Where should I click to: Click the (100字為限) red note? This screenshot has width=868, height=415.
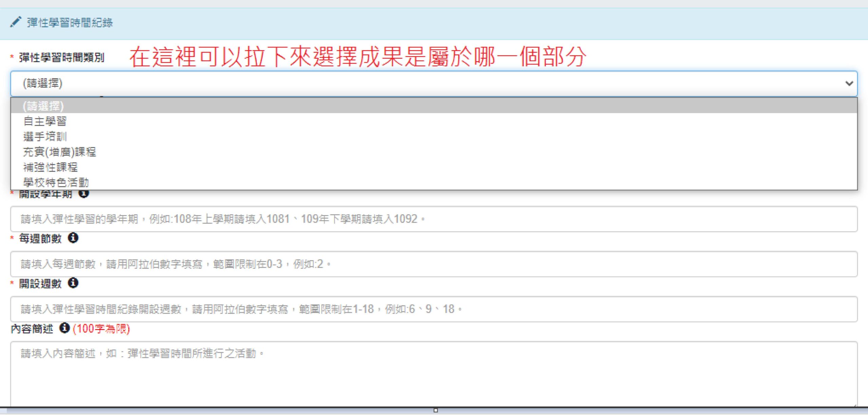click(x=101, y=329)
